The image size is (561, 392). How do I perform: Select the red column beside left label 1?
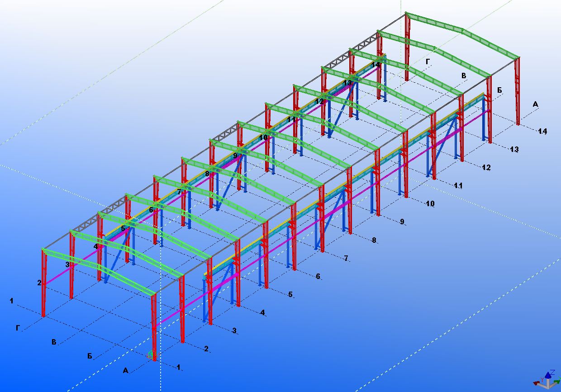(43, 283)
